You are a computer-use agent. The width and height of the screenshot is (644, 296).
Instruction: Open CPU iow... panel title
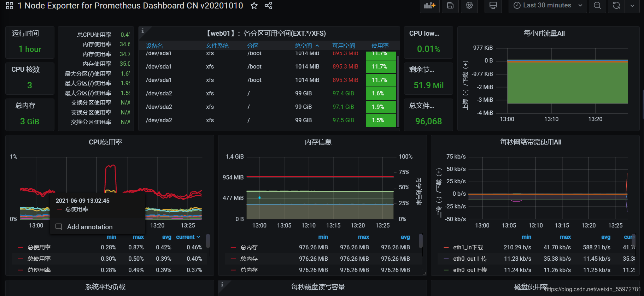coord(424,34)
